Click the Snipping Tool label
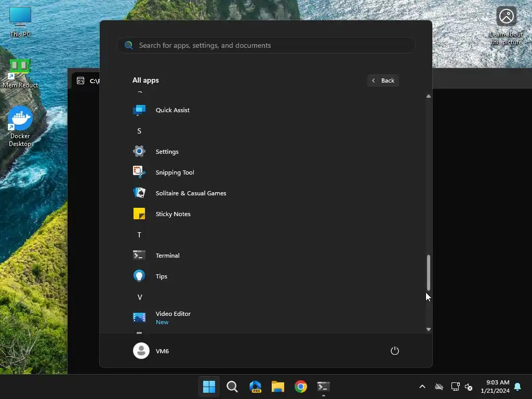 [175, 172]
